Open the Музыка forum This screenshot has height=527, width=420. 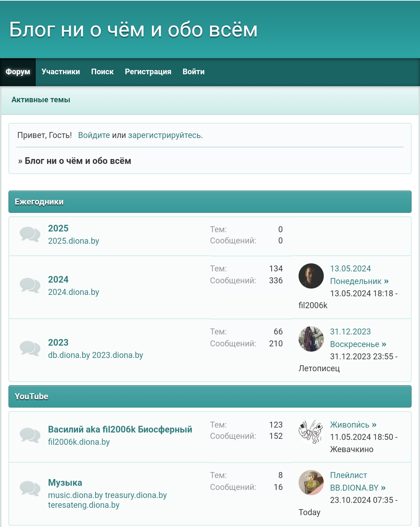click(x=65, y=483)
